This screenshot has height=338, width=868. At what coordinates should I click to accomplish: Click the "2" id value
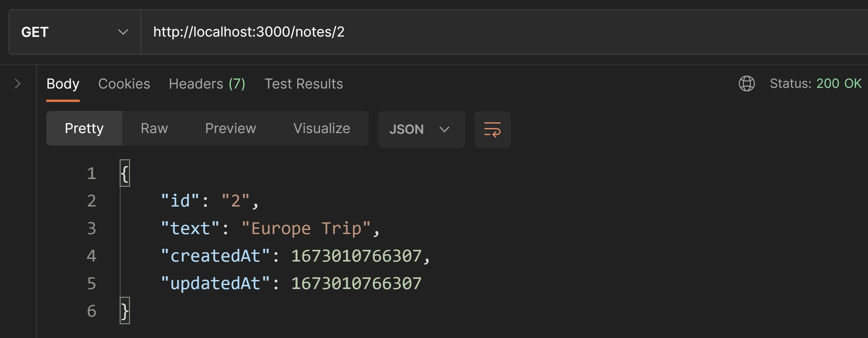[235, 201]
